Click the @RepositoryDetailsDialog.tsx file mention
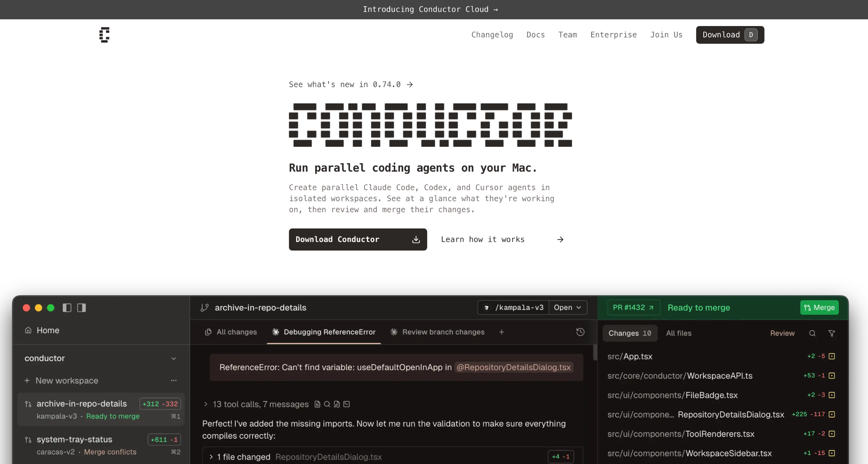This screenshot has height=464, width=868. (513, 367)
